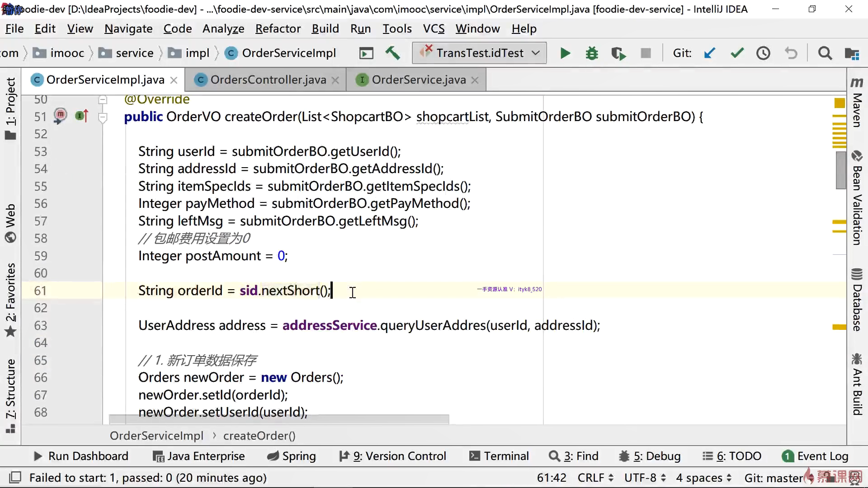The width and height of the screenshot is (868, 488).
Task: Open the Refactor menu
Action: pos(278,29)
